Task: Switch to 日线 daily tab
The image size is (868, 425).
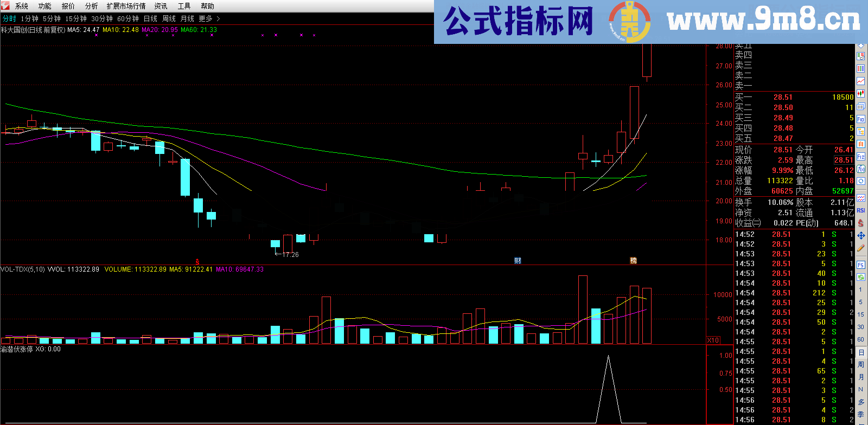Action: click(150, 18)
